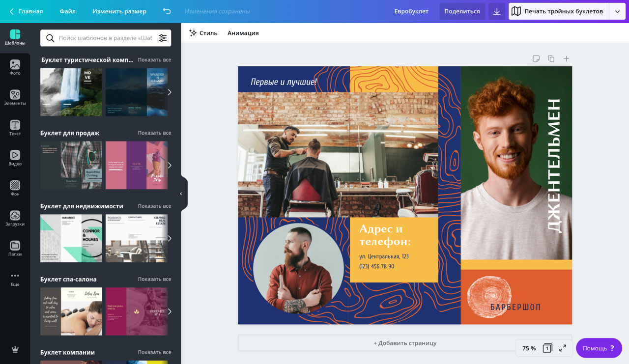The image size is (629, 364).
Task: Click Добавить страницу button
Action: (x=405, y=343)
